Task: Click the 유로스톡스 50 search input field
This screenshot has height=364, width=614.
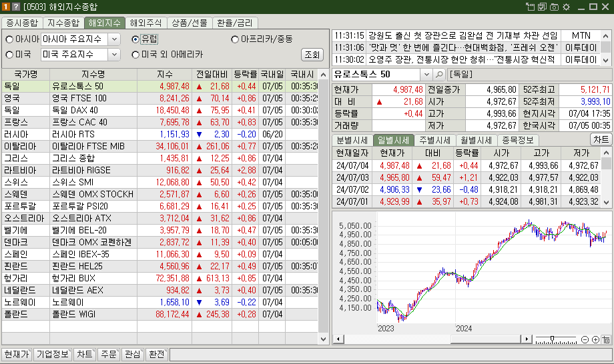Action: tap(376, 74)
